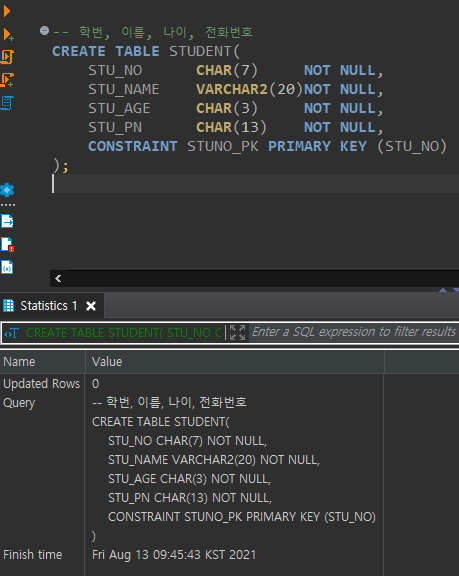
Task: Click the result line STU_PN CHAR(13) NOT NULL
Action: [x=190, y=498]
